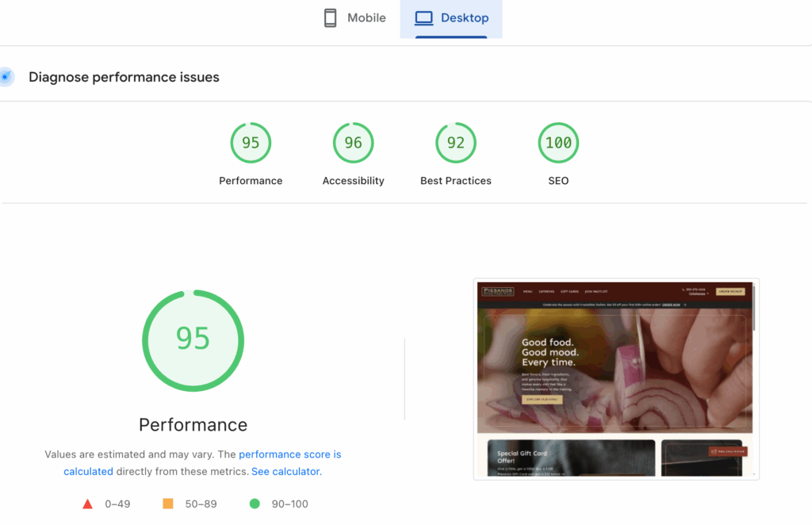Click the large Performance 95 score circle
The height and width of the screenshot is (525, 812).
click(x=193, y=339)
